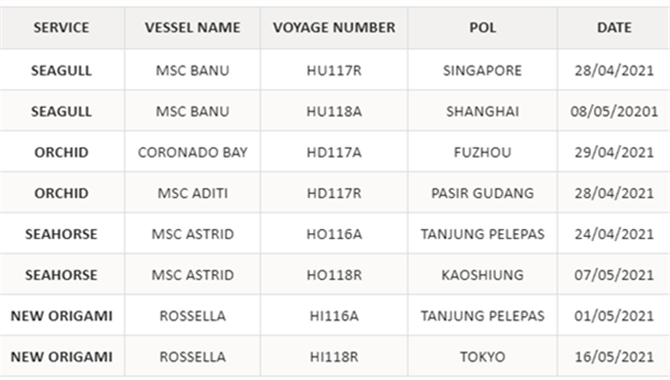Select the CORONADO BAY vessel cell
The height and width of the screenshot is (380, 670).
coord(192,152)
